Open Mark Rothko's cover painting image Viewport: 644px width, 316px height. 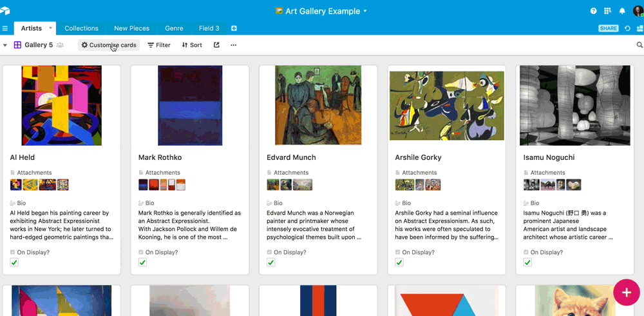coord(190,105)
